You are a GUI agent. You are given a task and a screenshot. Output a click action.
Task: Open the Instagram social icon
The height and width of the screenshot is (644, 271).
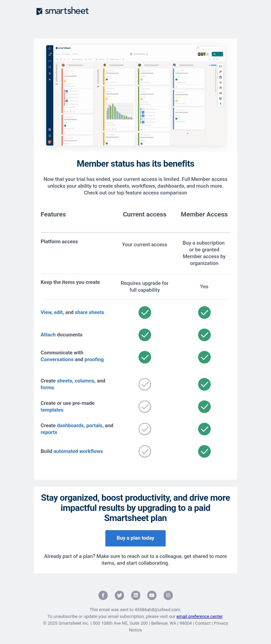[168, 595]
